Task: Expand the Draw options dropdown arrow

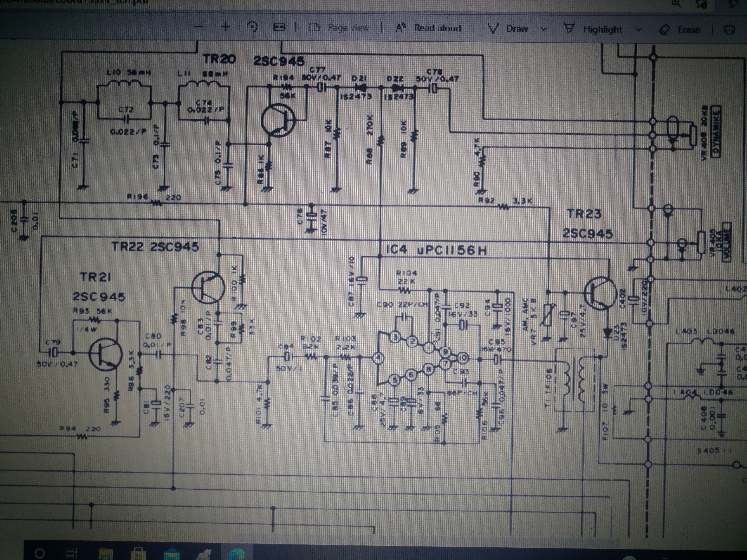Action: coord(544,29)
